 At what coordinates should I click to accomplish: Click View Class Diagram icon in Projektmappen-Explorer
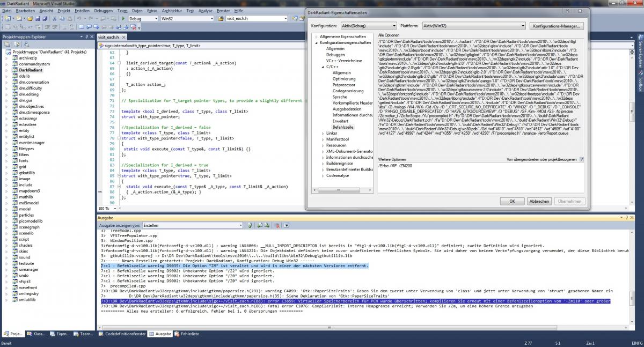(x=26, y=44)
